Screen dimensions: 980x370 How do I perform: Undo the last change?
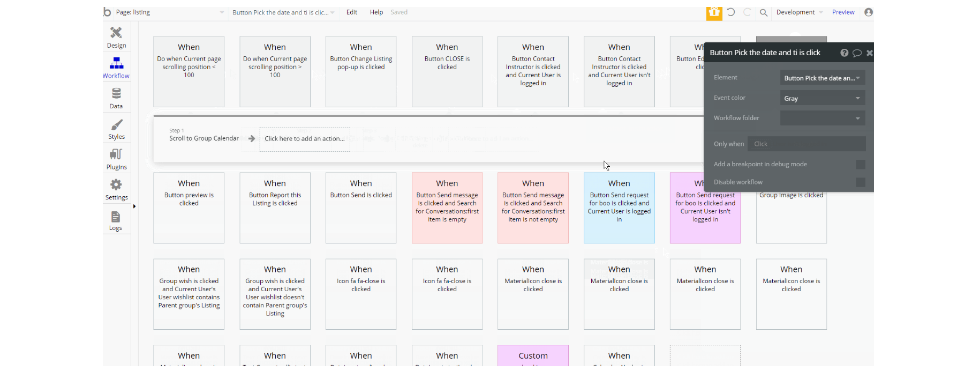click(731, 12)
